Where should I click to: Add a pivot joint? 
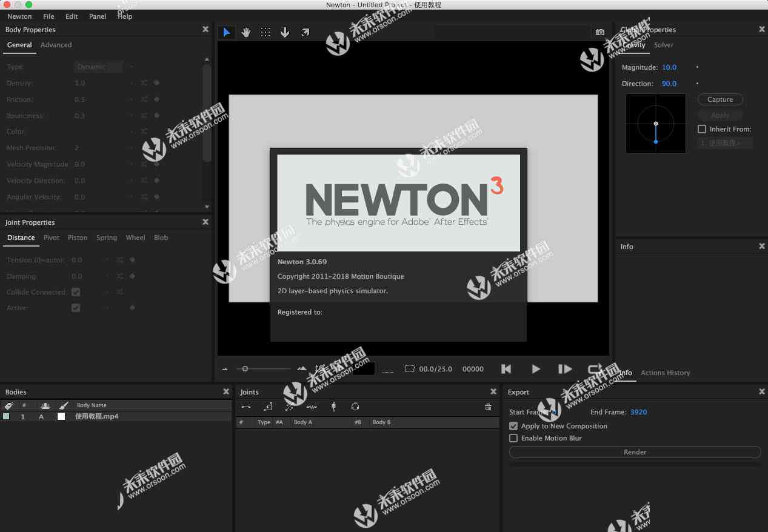tap(268, 407)
